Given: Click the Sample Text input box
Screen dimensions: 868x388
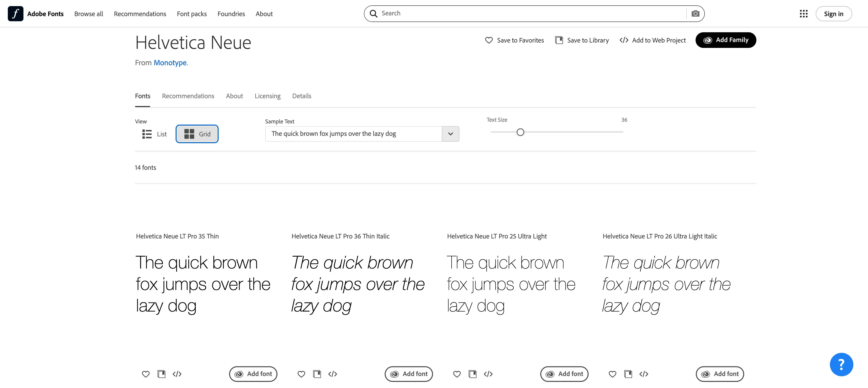Looking at the screenshot, I should click(353, 134).
